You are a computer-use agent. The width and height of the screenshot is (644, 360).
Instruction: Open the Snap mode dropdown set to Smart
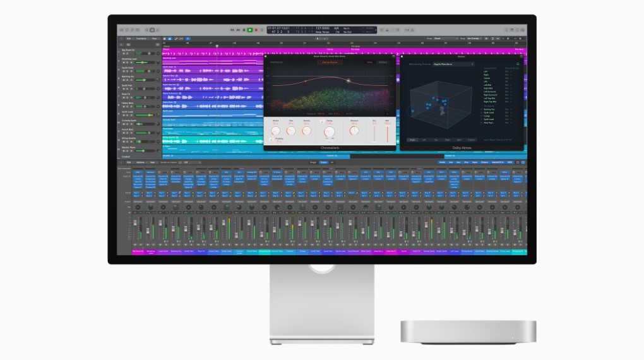click(446, 39)
